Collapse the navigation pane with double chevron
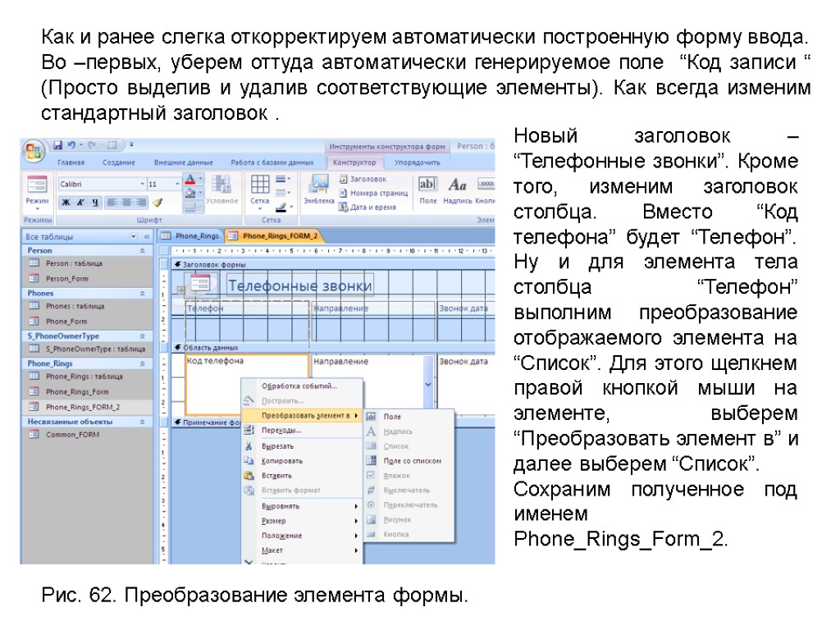Image resolution: width=840 pixels, height=630 pixels. [146, 236]
